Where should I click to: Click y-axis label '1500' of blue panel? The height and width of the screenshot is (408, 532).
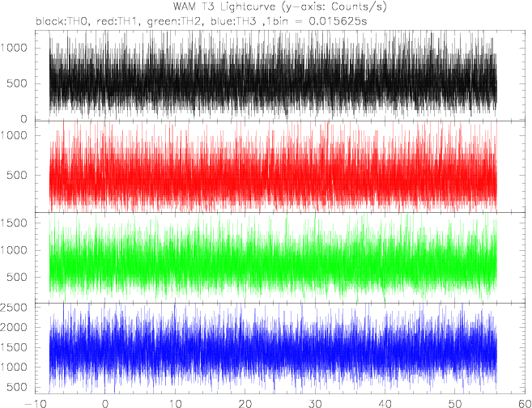14,347
